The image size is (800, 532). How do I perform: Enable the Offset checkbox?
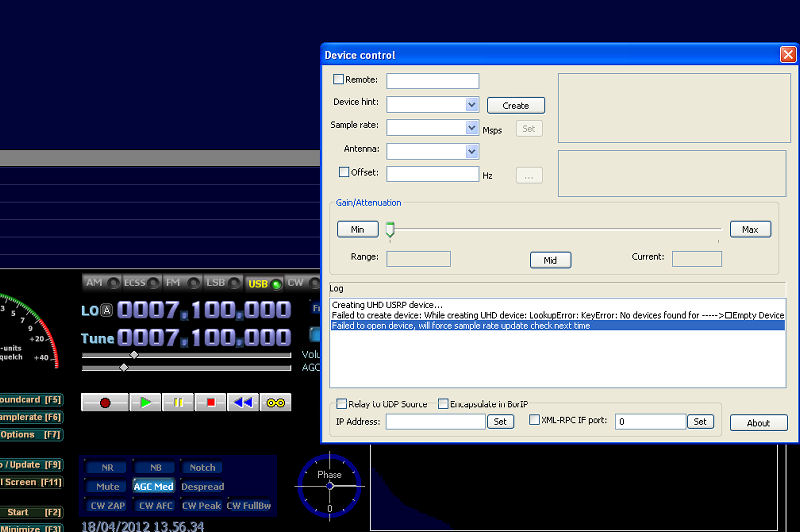[344, 172]
